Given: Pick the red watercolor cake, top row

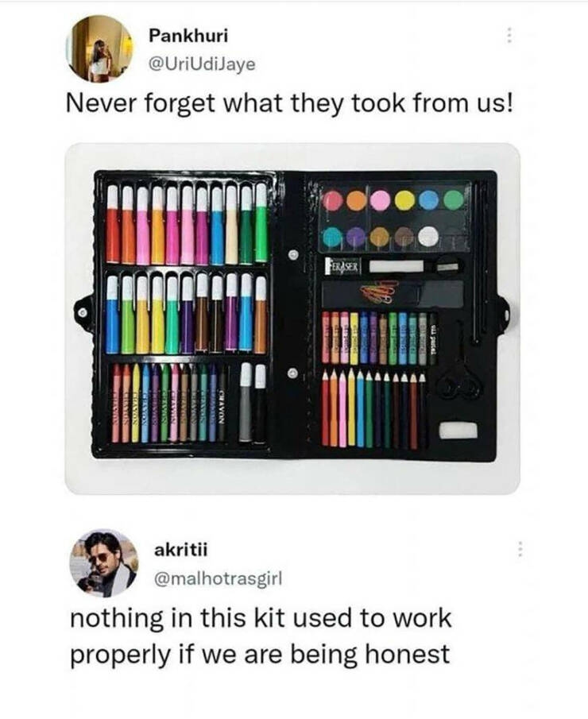Looking at the screenshot, I should 332,199.
